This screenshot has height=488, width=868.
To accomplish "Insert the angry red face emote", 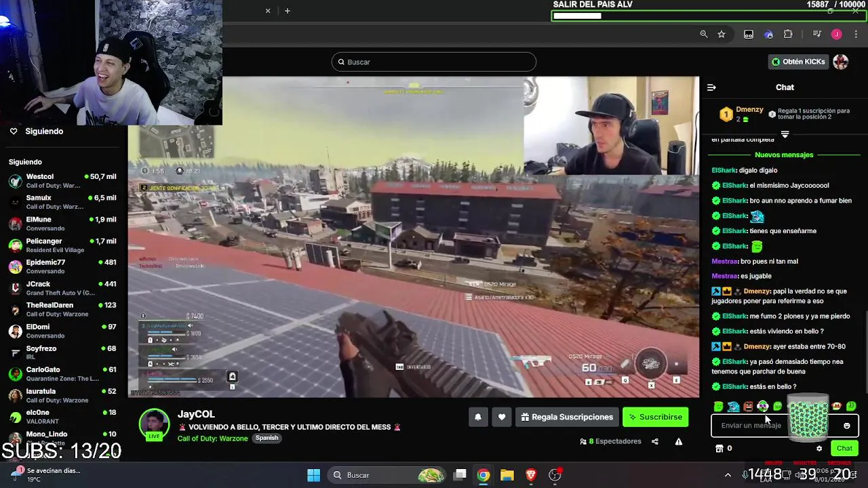I will click(x=748, y=407).
